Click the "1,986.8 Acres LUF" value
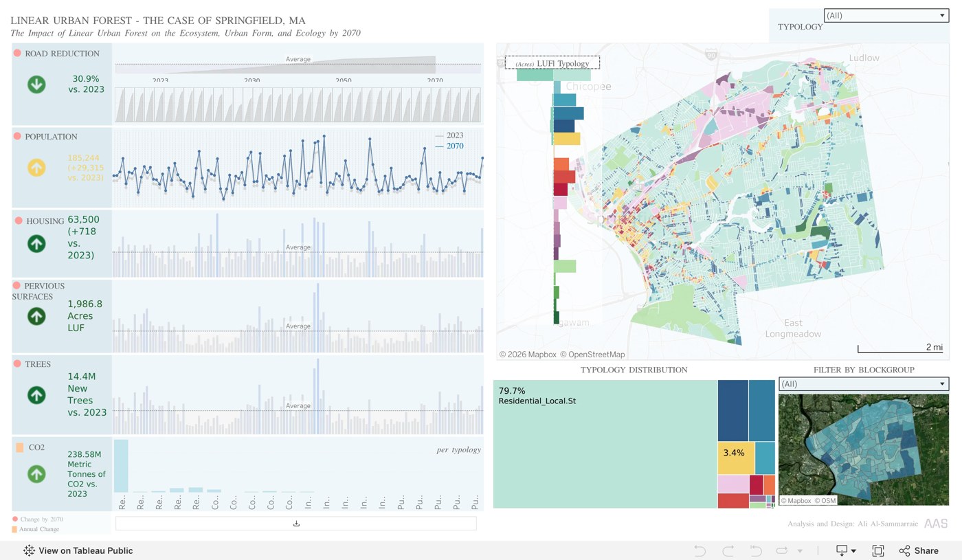This screenshot has width=962, height=560. (x=85, y=316)
